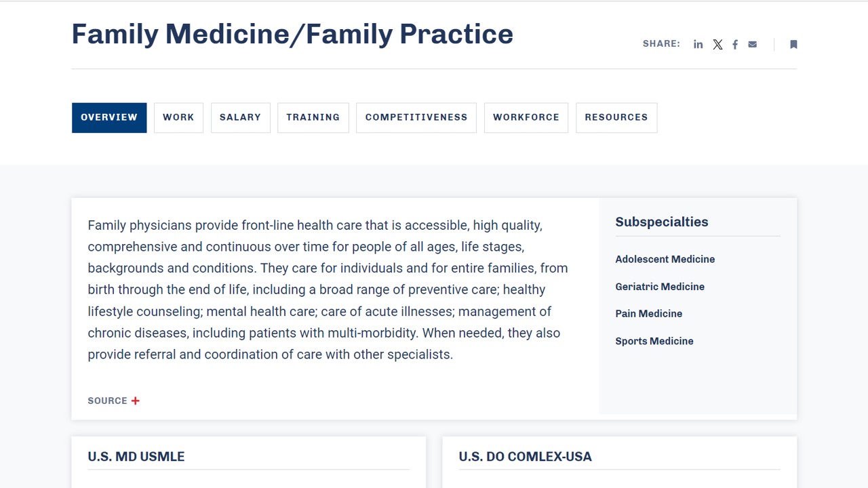This screenshot has width=868, height=488.
Task: Visit the Sports Medicine subspecialty link
Action: click(654, 341)
